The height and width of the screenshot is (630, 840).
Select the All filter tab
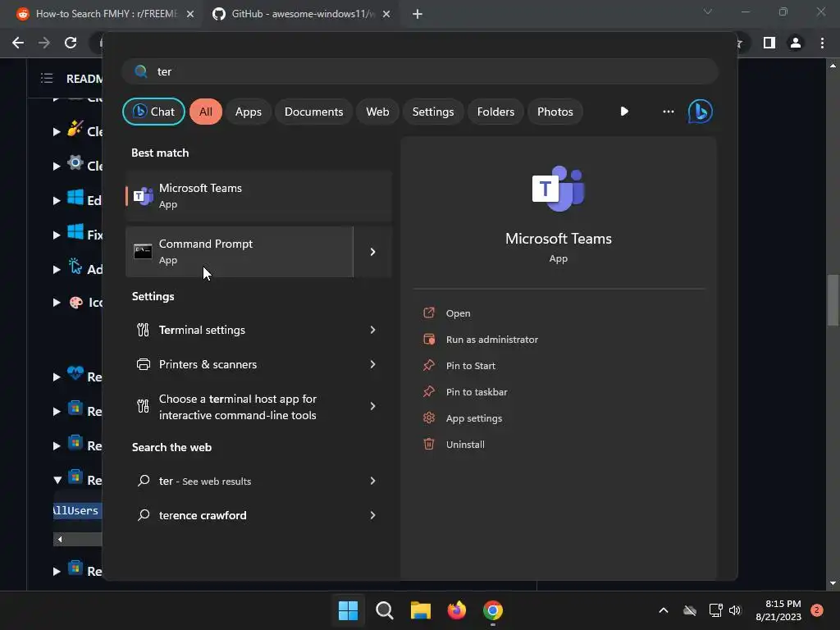[206, 112]
